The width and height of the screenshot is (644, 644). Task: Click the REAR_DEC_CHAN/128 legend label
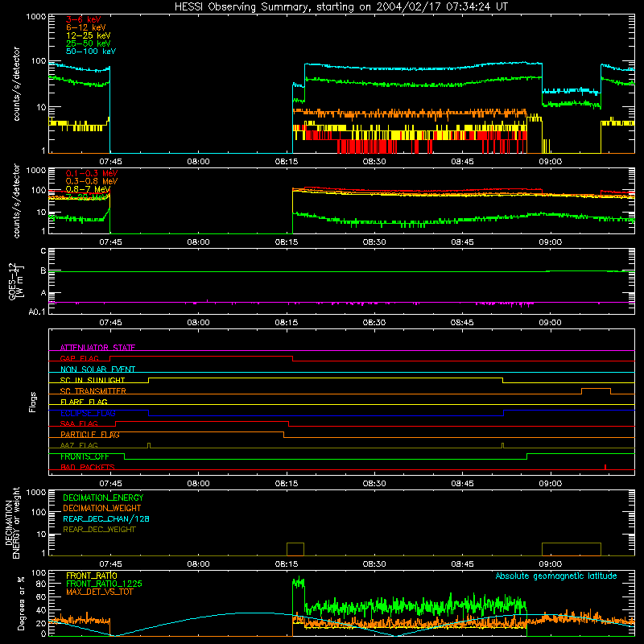(x=106, y=518)
